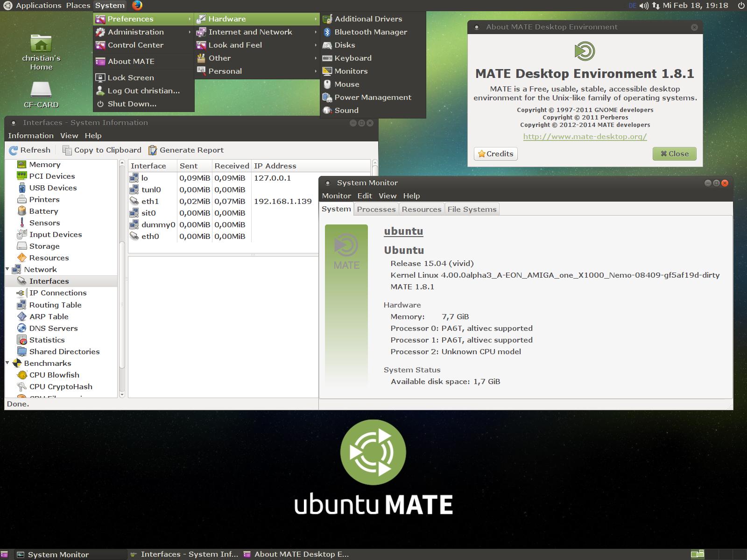The height and width of the screenshot is (560, 747).
Task: Open christian's Home desktop folder
Action: (41, 44)
